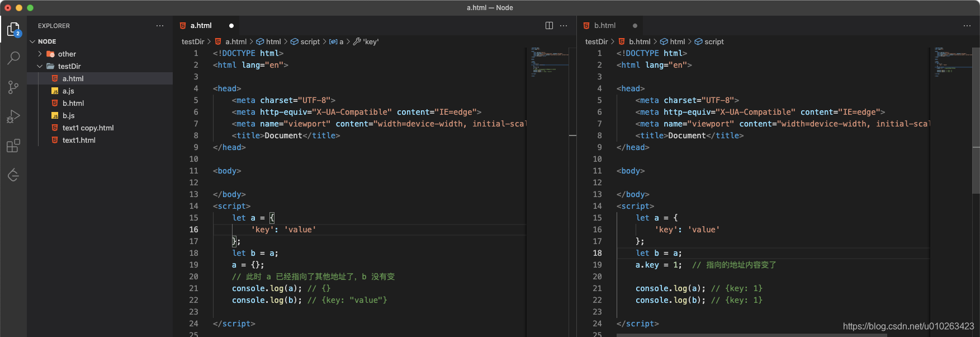Click the EXPLORER panel header title
Image resolution: width=980 pixels, height=337 pixels.
pyautogui.click(x=54, y=26)
